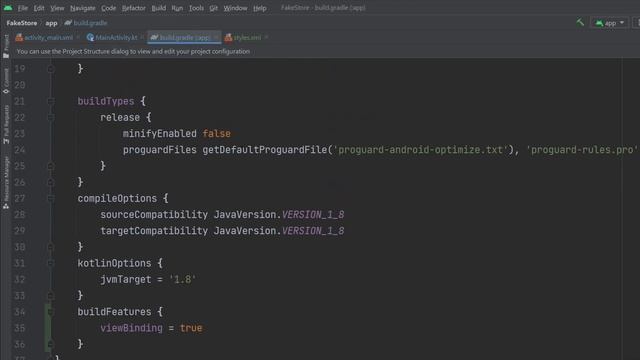Open the Commit tool window

pyautogui.click(x=6, y=81)
